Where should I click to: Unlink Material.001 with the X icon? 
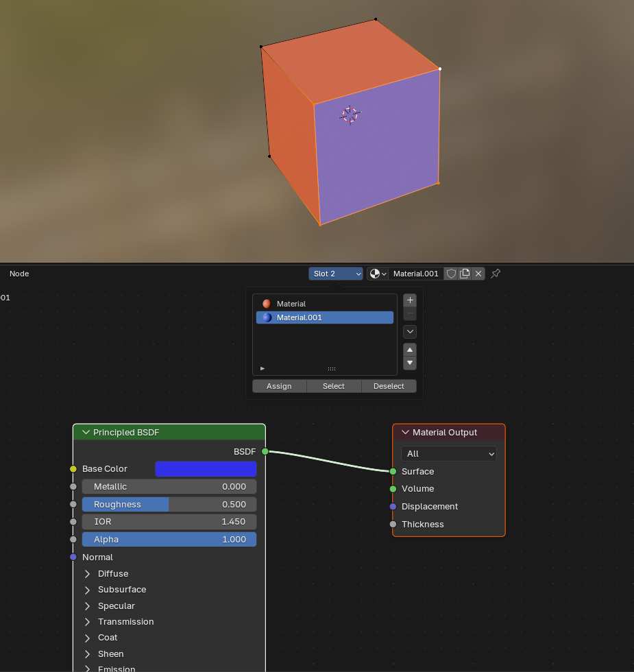(x=478, y=274)
